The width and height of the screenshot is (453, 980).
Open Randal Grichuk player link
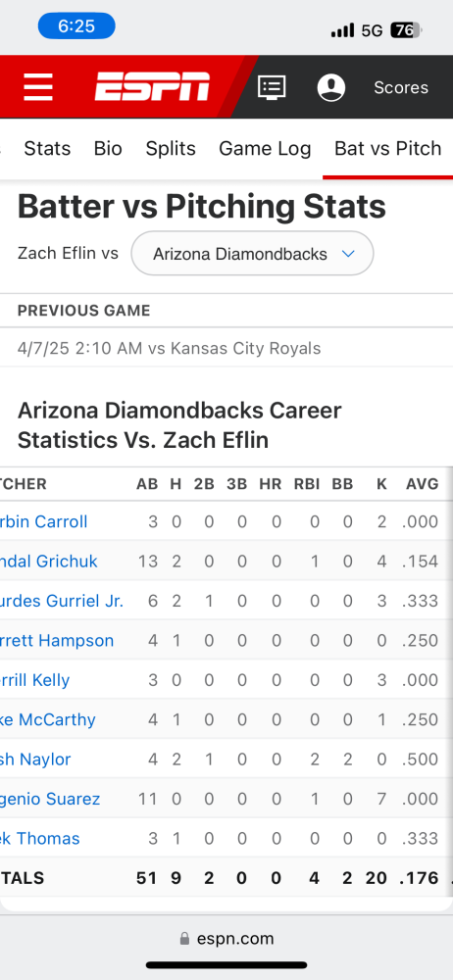point(49,562)
